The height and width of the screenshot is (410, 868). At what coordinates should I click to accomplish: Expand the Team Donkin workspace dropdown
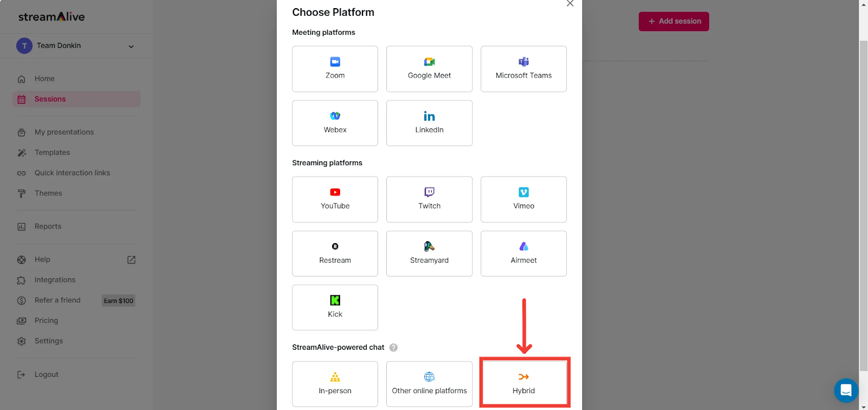131,46
